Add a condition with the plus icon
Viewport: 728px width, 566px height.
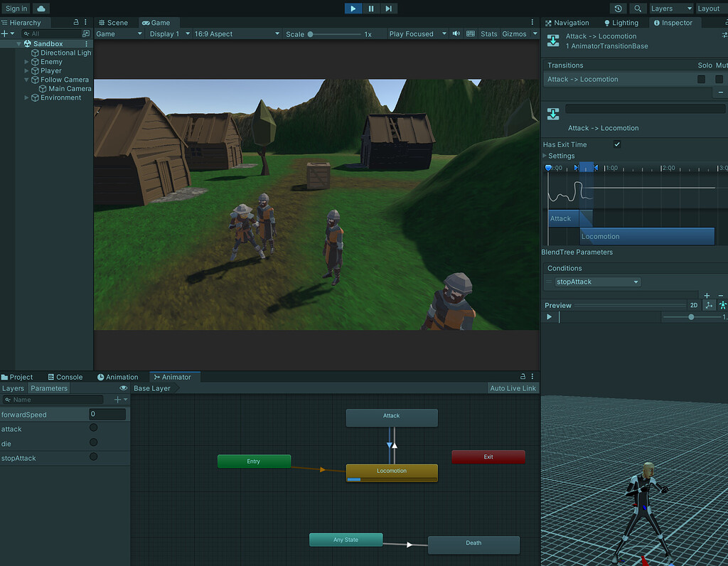706,294
